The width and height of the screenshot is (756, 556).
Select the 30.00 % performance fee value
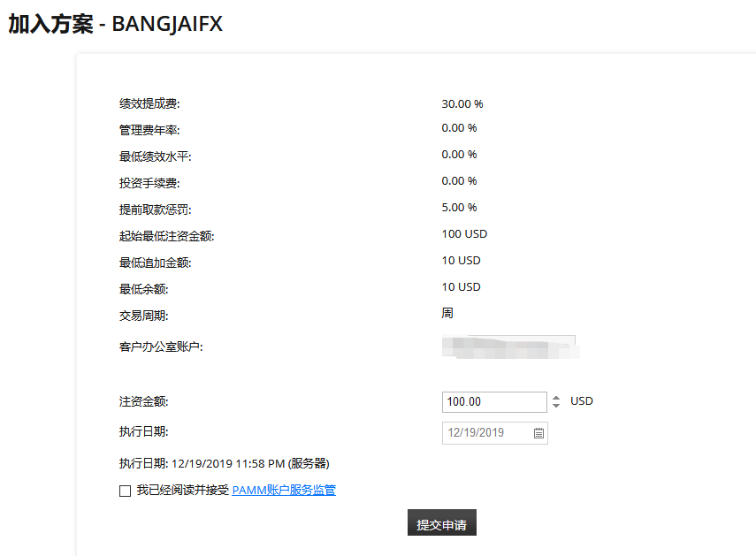coord(462,104)
